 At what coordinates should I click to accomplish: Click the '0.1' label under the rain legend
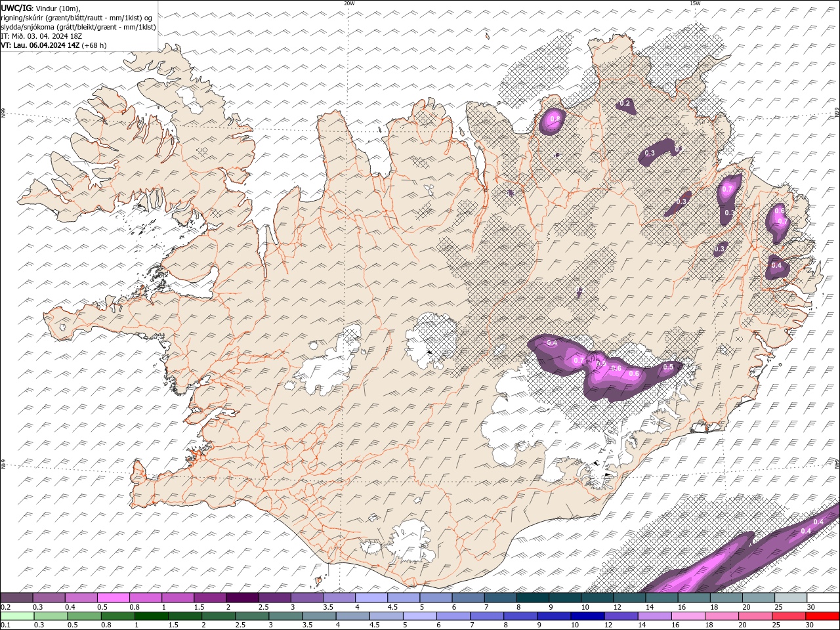pyautogui.click(x=5, y=625)
